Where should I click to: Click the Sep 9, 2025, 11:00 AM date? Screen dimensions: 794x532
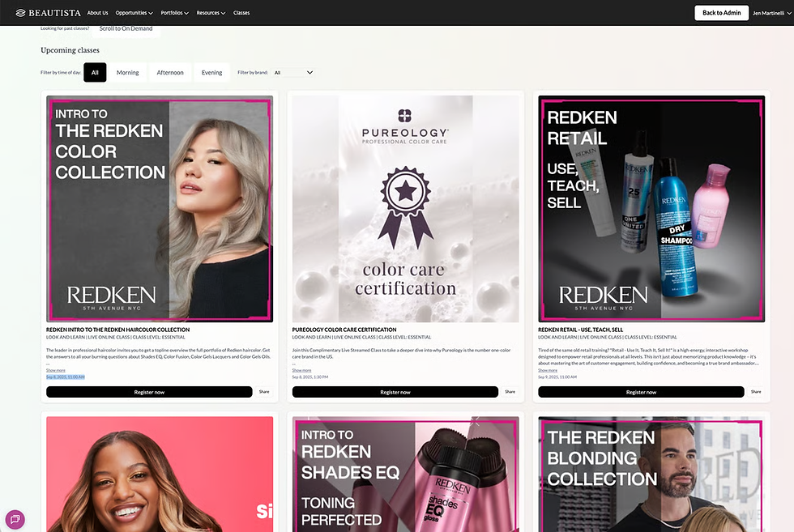(557, 377)
